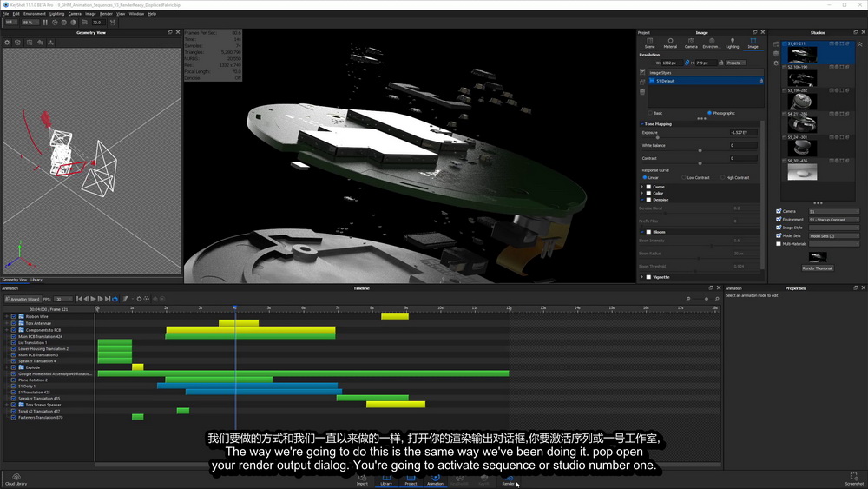Expand the Color section
Screen dimensions: 868x489
pos(642,194)
